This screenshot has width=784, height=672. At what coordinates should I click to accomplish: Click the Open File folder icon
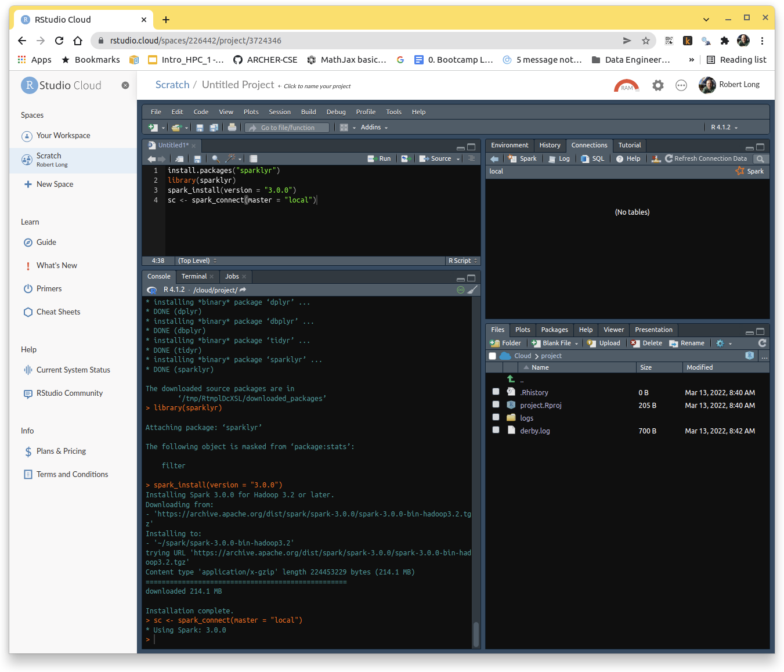click(176, 128)
